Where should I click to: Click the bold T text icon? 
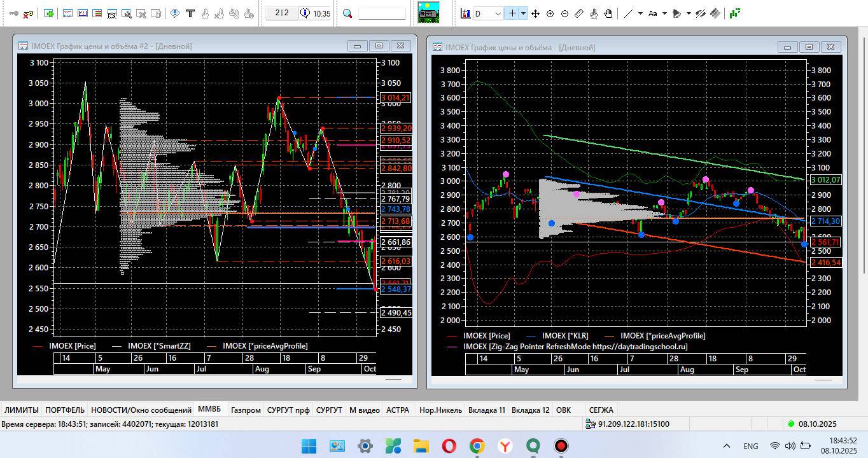(190, 13)
